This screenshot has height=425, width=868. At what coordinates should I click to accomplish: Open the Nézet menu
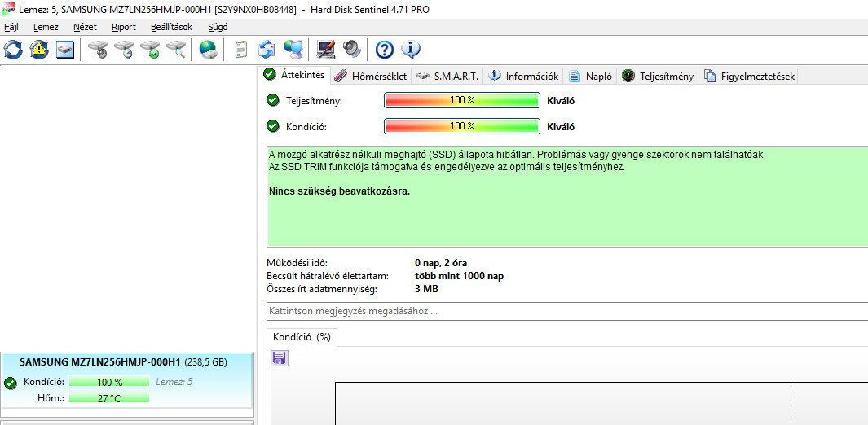[x=86, y=27]
